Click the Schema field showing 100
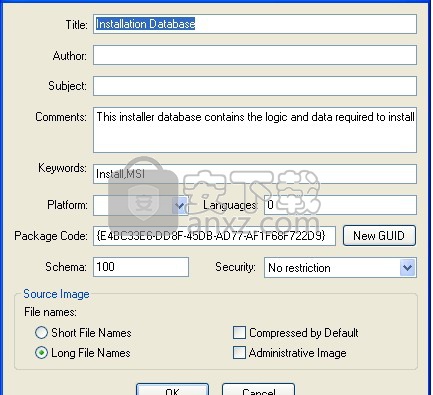433x395 pixels. (141, 267)
